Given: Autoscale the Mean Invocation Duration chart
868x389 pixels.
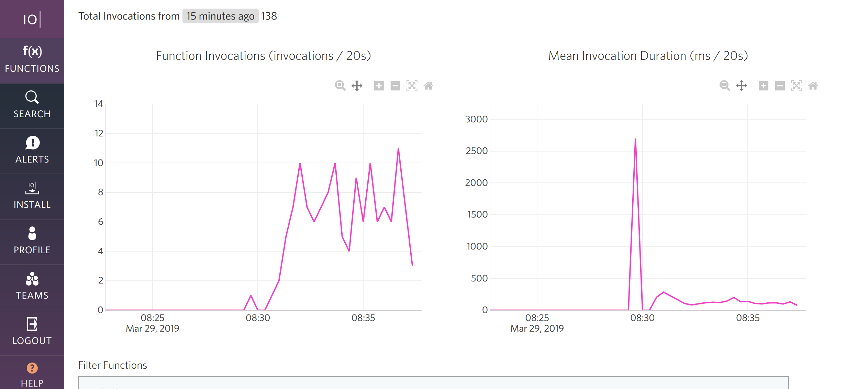Looking at the screenshot, I should (x=796, y=86).
